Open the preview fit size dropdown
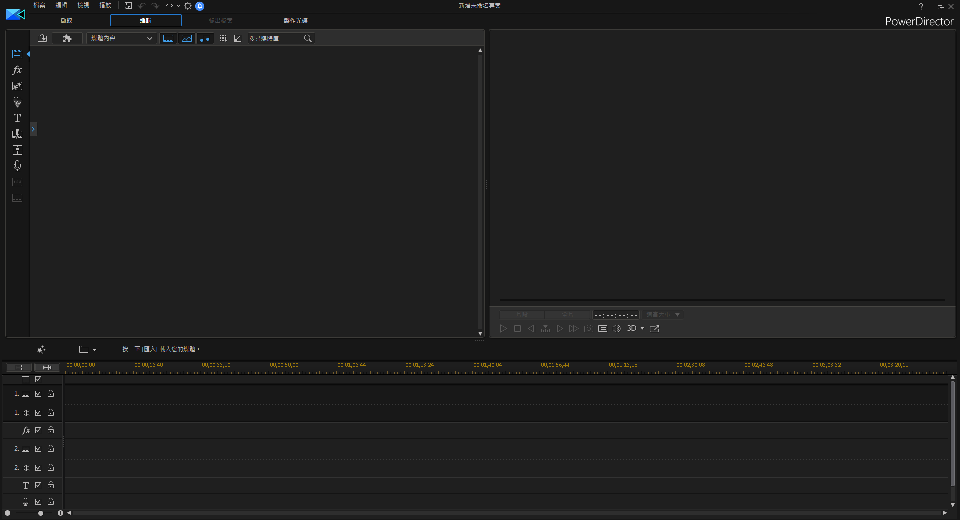 pyautogui.click(x=663, y=314)
